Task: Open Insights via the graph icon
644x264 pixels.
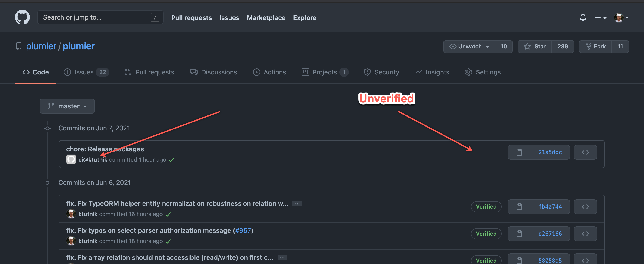Action: [x=418, y=72]
